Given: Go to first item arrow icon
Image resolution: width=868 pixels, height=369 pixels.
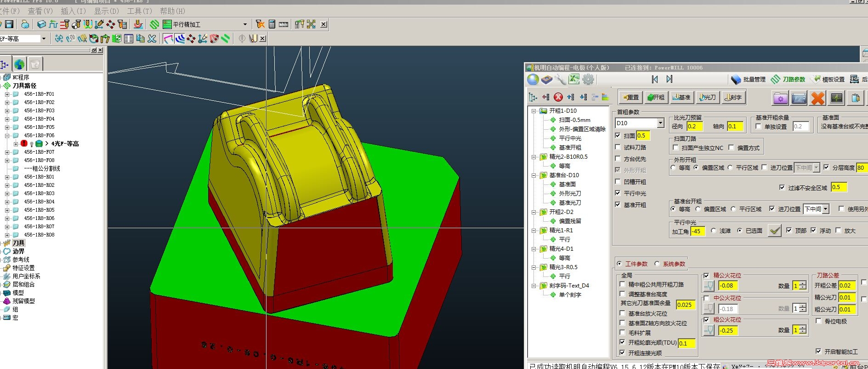Looking at the screenshot, I should tap(655, 79).
